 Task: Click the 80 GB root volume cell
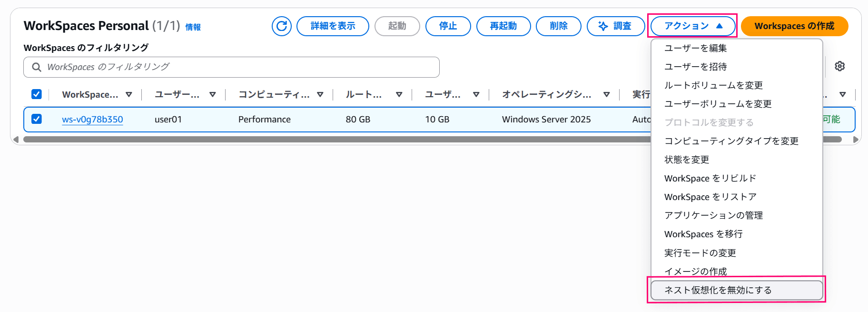[x=358, y=120]
